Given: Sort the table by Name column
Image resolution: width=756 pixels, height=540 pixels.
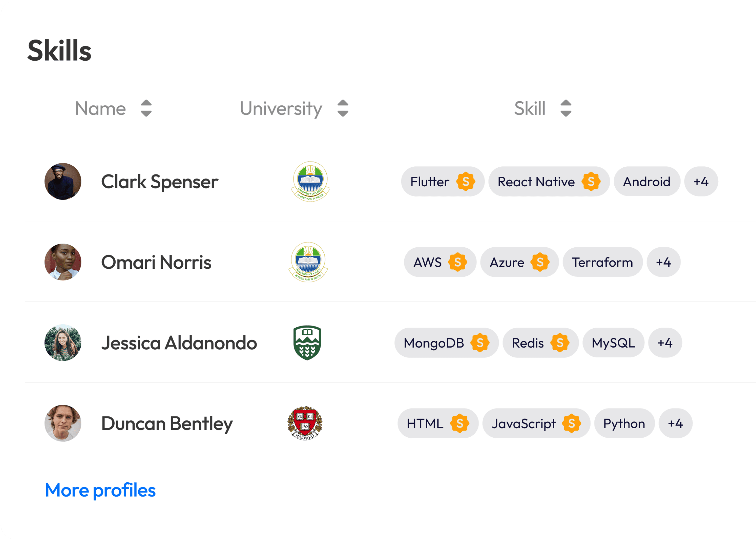Looking at the screenshot, I should point(146,108).
